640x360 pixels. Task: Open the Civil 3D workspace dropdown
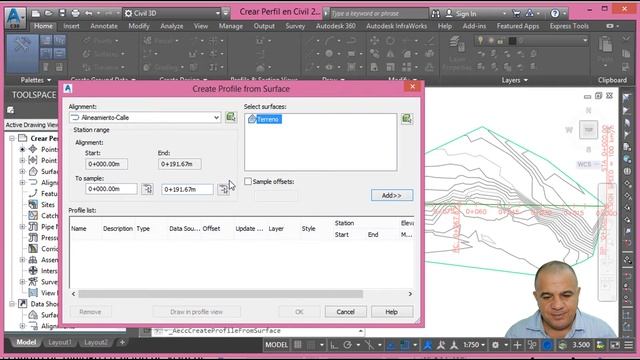click(172, 13)
